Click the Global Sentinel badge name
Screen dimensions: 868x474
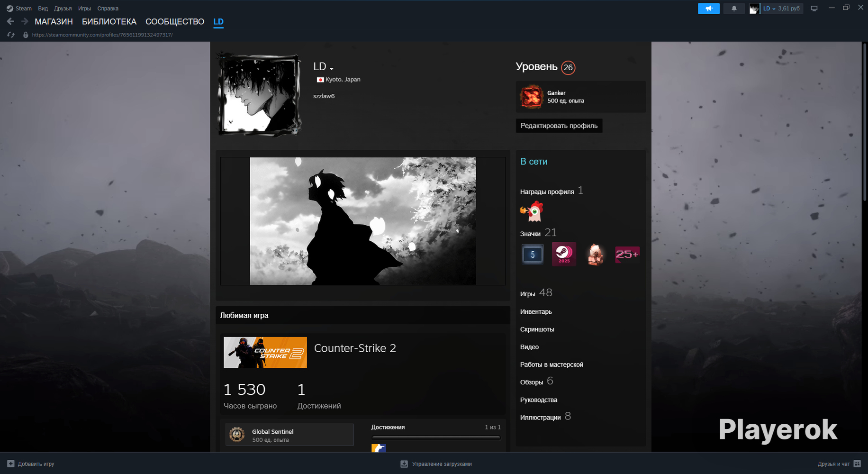tap(273, 431)
